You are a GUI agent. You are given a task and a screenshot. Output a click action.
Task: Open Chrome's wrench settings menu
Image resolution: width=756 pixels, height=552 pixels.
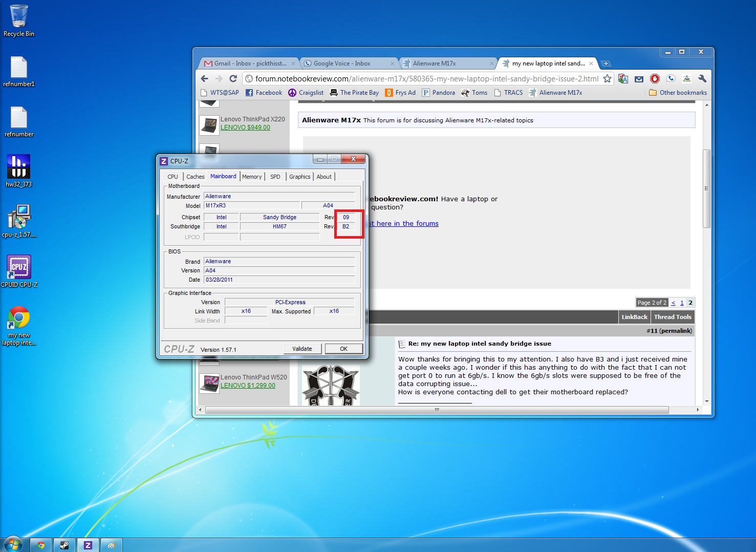click(702, 78)
